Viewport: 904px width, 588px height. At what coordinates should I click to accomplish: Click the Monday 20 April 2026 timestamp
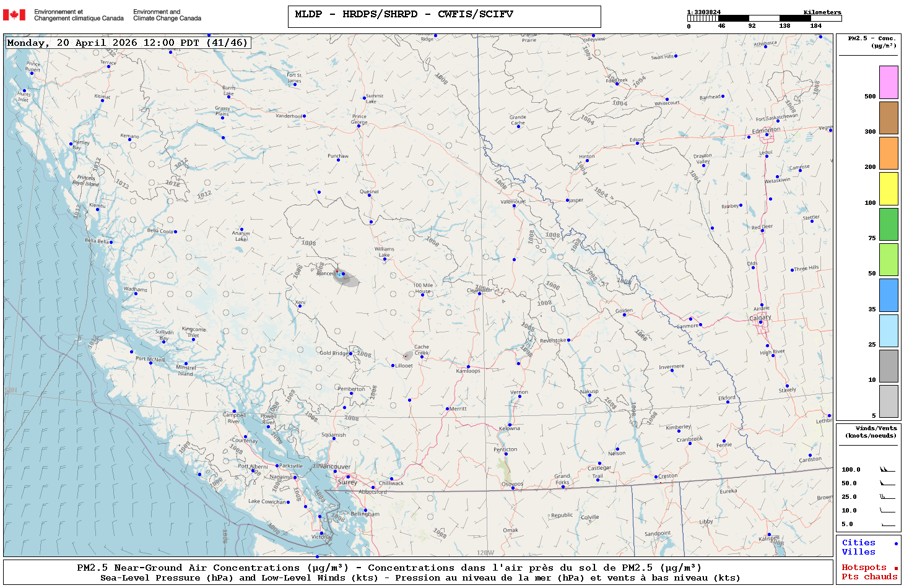coord(128,43)
